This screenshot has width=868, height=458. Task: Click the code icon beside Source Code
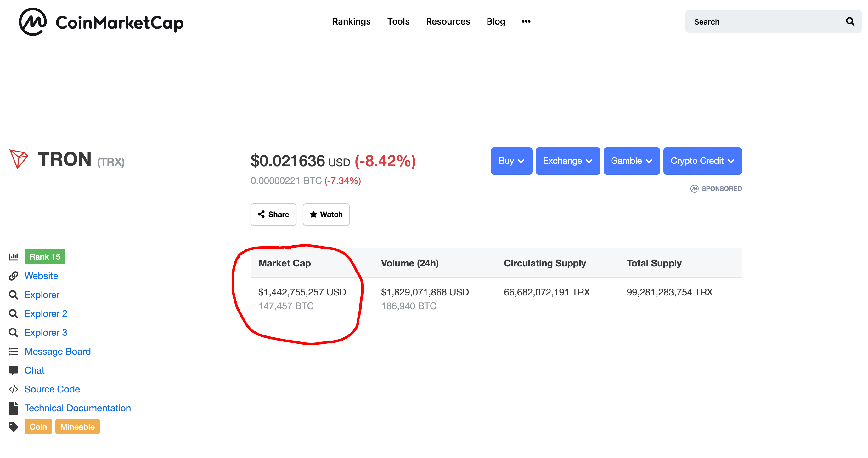[x=14, y=389]
